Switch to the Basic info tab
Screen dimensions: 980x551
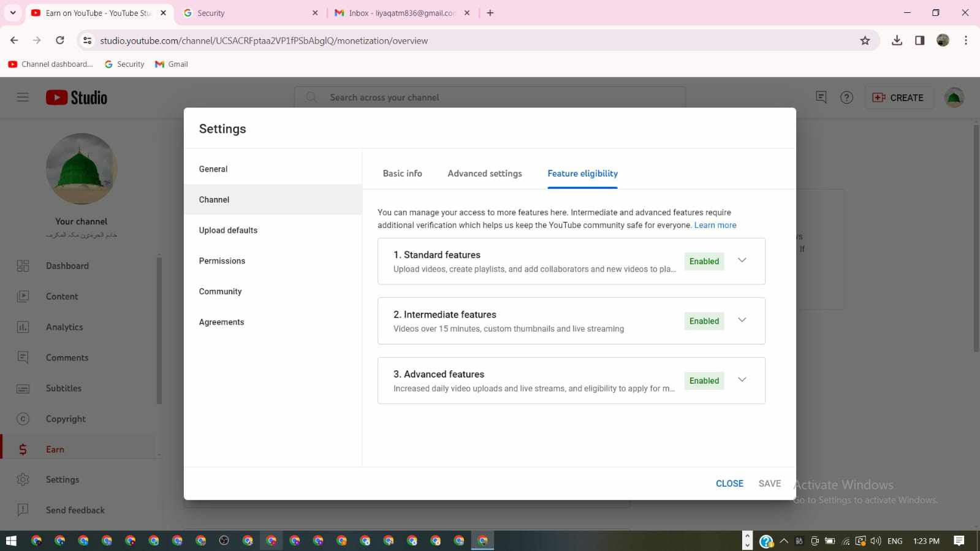(402, 173)
